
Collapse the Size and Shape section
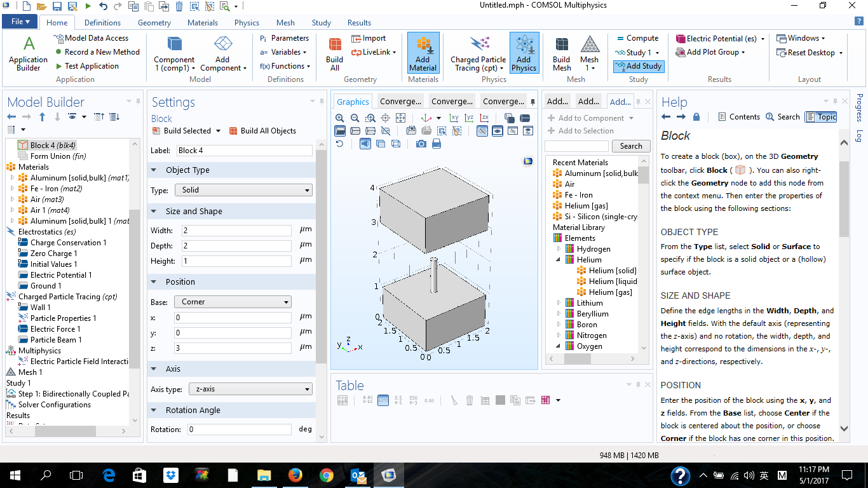pos(154,211)
